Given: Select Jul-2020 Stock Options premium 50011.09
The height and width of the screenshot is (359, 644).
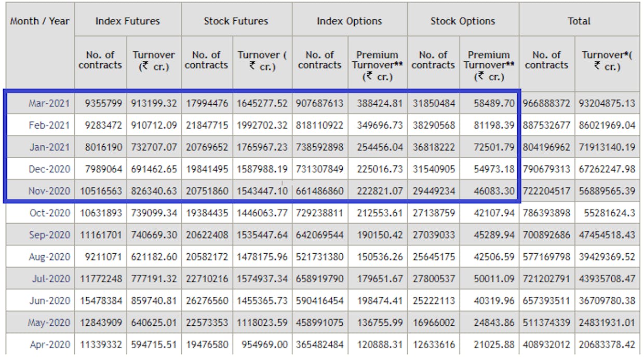Looking at the screenshot, I should [494, 279].
